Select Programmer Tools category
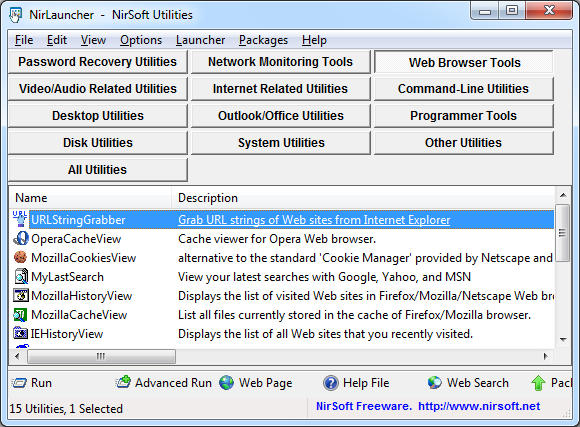Screen dimensions: 580x427 (x=464, y=116)
